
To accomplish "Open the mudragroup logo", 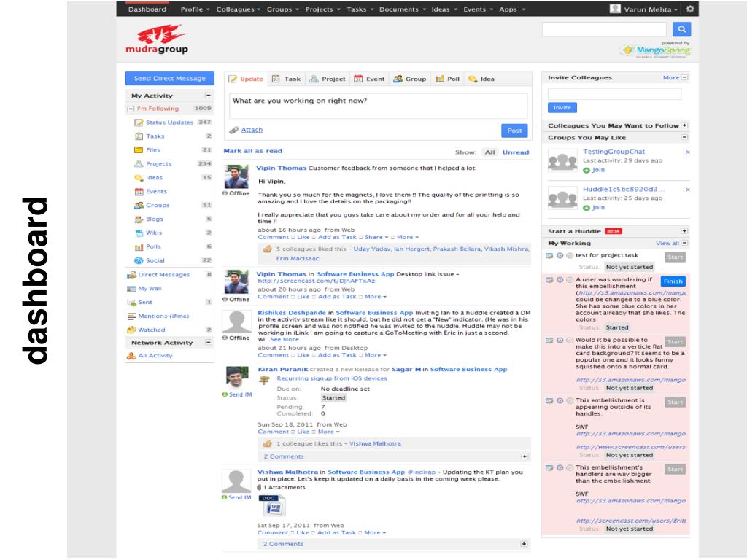I will pyautogui.click(x=158, y=39).
